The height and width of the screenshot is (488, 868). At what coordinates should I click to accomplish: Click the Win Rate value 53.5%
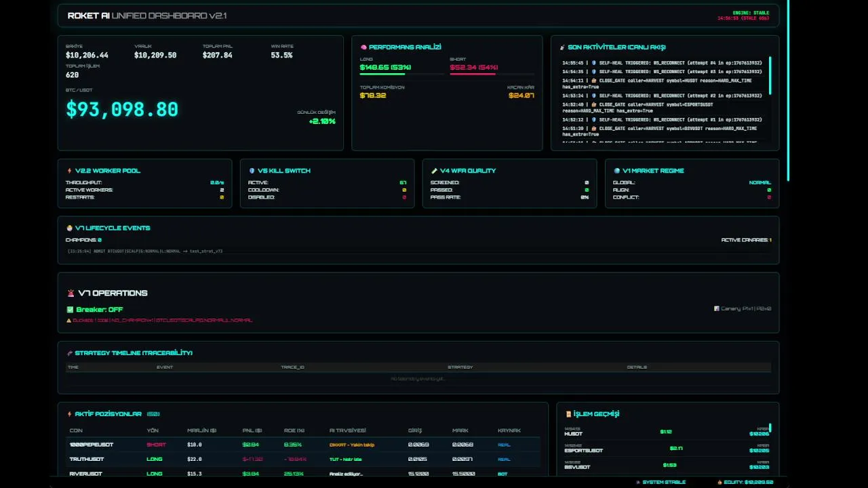click(281, 56)
